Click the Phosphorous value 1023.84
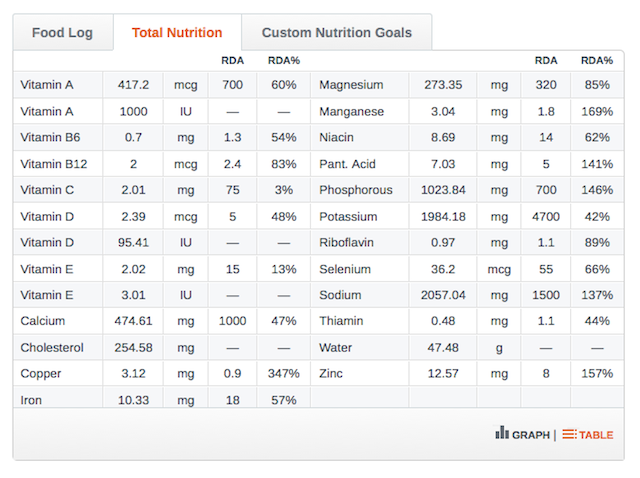 coord(443,190)
